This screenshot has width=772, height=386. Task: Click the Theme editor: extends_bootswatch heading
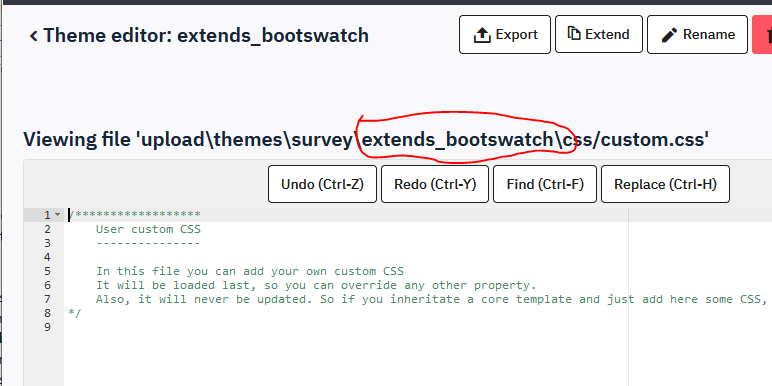coord(206,35)
